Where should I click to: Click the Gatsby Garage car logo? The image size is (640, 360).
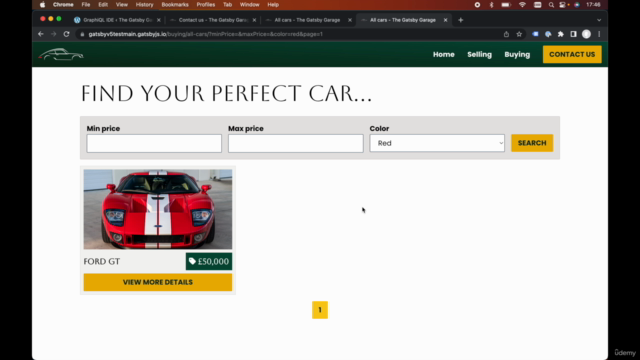(x=61, y=54)
